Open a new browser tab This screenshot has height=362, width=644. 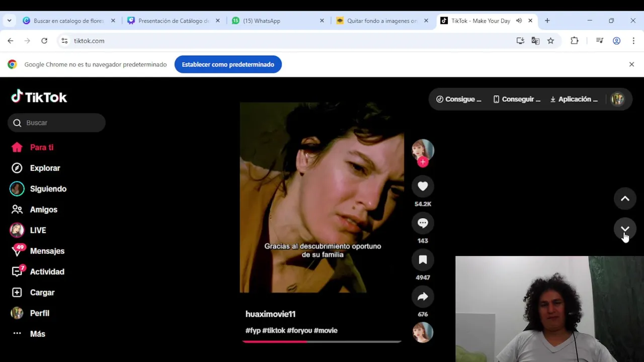547,21
